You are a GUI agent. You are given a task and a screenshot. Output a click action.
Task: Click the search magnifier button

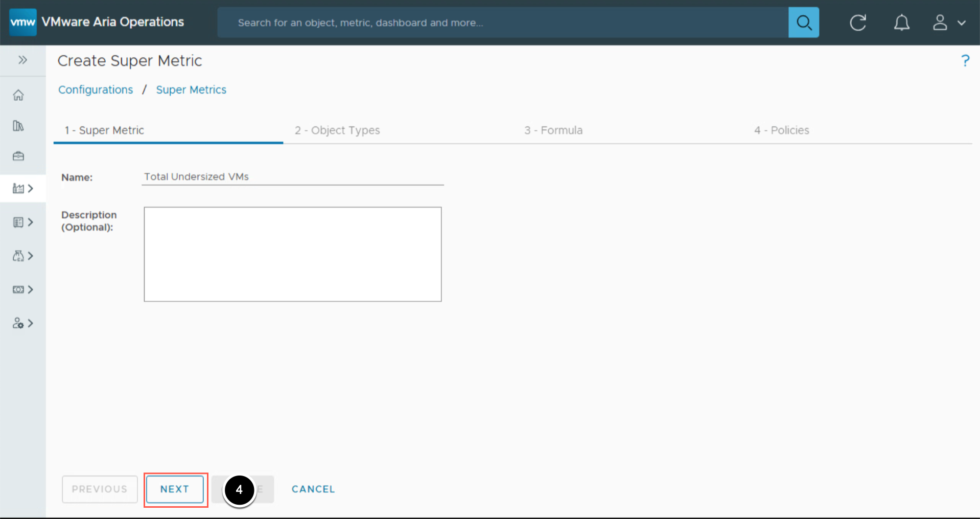tap(803, 22)
